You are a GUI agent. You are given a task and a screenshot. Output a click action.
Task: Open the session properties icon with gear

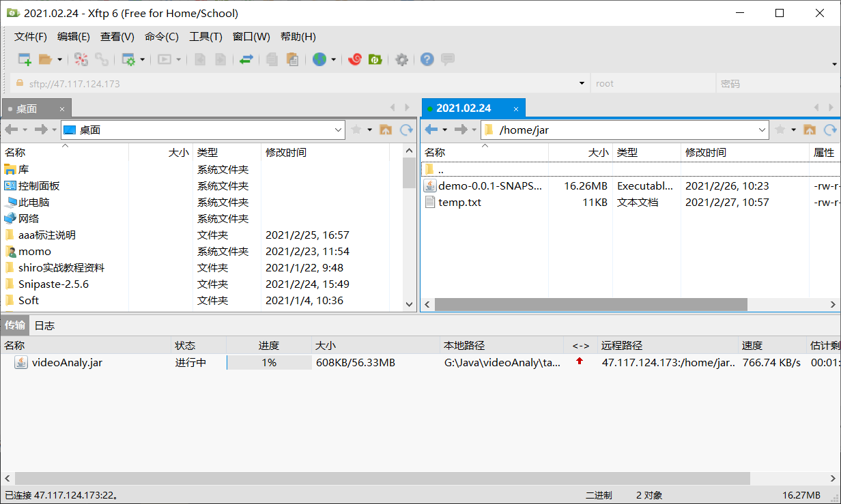coord(128,59)
